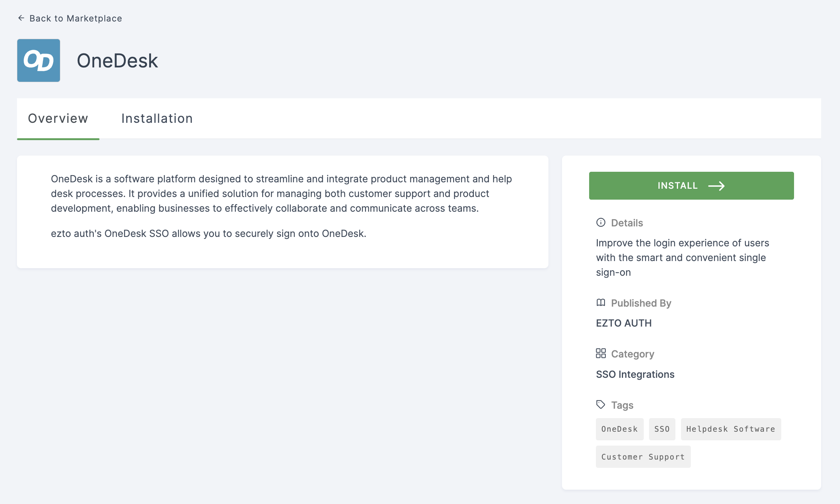Select the Customer Support tag

click(643, 457)
